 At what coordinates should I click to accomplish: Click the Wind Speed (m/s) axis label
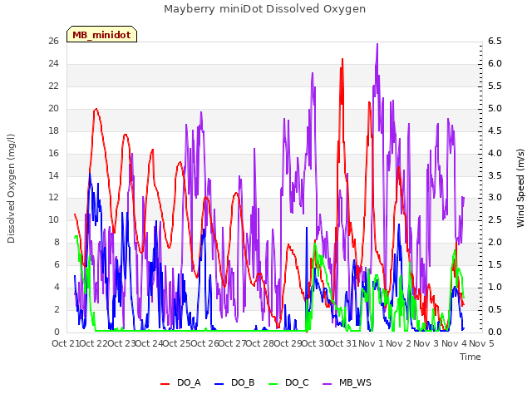click(520, 188)
